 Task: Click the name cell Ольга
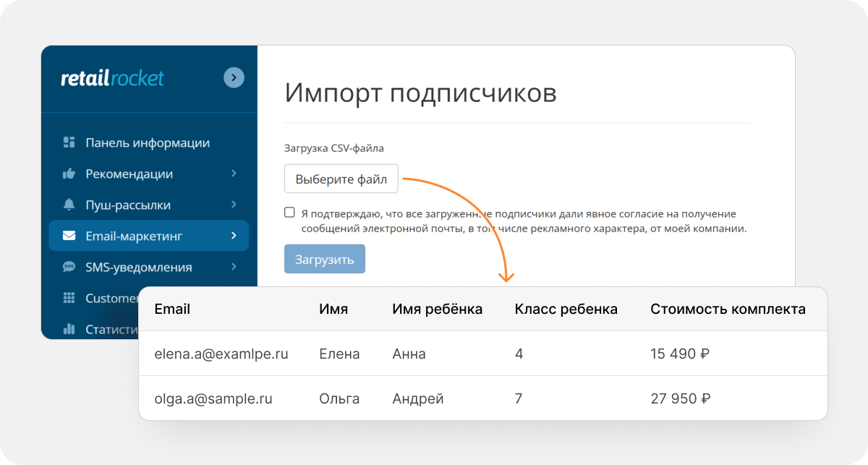click(x=339, y=398)
